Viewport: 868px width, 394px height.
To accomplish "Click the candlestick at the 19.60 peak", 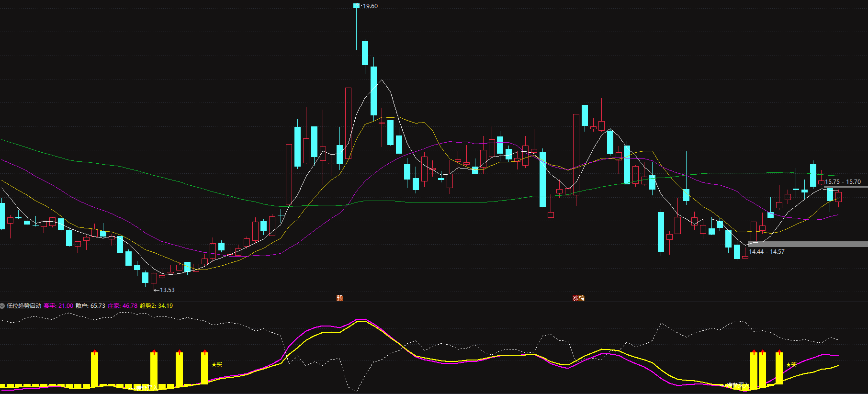I will point(356,6).
